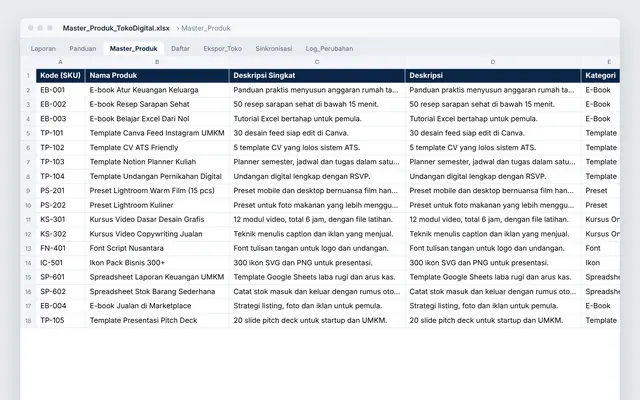Open the Sinkronisasi sheet tab
Screen dimensions: 640x400
[273, 49]
